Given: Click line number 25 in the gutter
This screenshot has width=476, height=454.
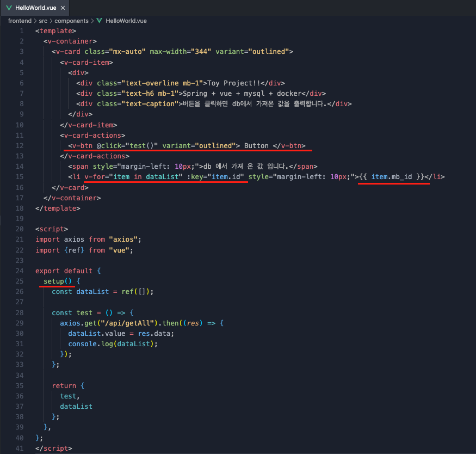Looking at the screenshot, I should [20, 281].
